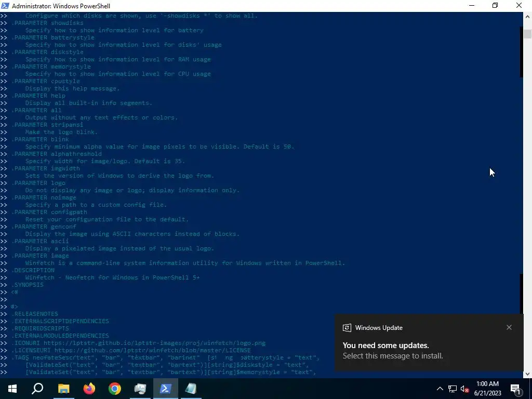Click the '.PARAMETER cpustyle' line
The width and height of the screenshot is (532, 399).
(x=46, y=81)
